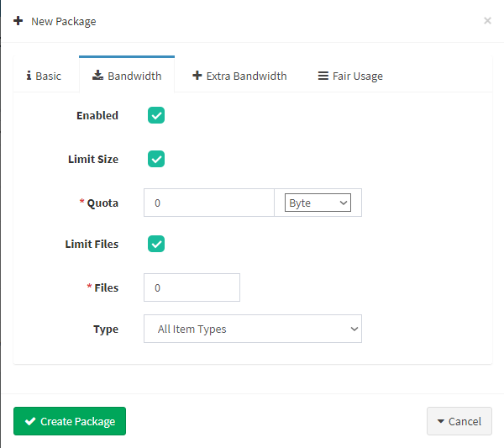Click the list icon on Fair Usage tab
Screen dimensions: 504x448
[x=323, y=76]
